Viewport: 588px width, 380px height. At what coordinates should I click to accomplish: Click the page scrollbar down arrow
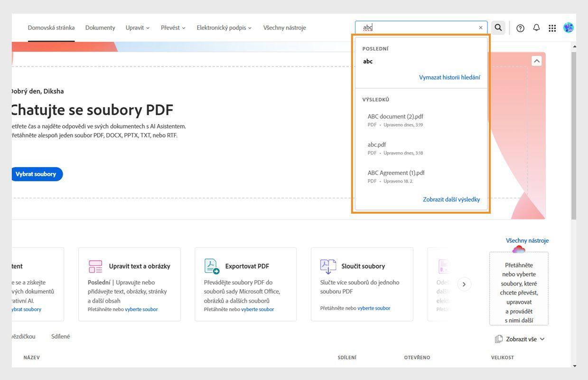click(574, 365)
